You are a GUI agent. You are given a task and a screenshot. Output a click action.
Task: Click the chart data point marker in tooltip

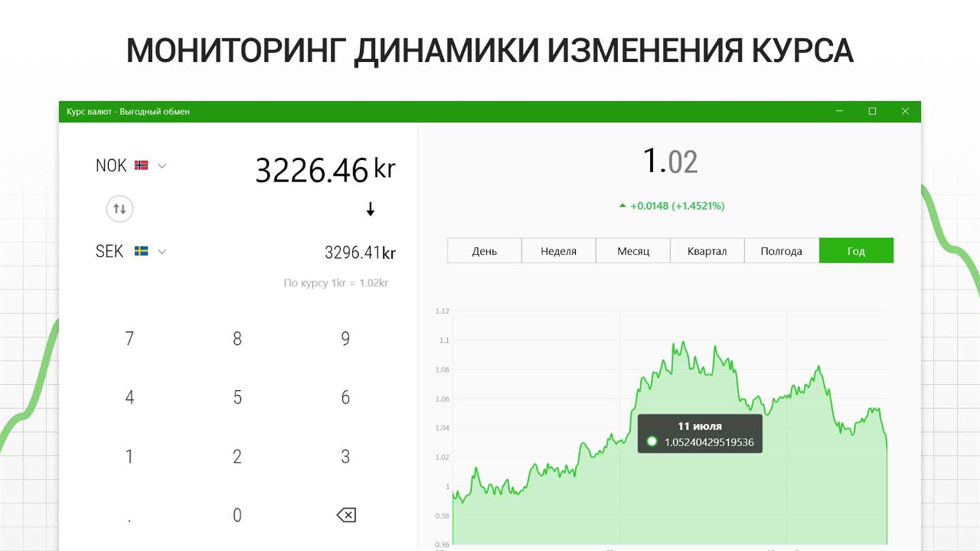[x=652, y=442]
